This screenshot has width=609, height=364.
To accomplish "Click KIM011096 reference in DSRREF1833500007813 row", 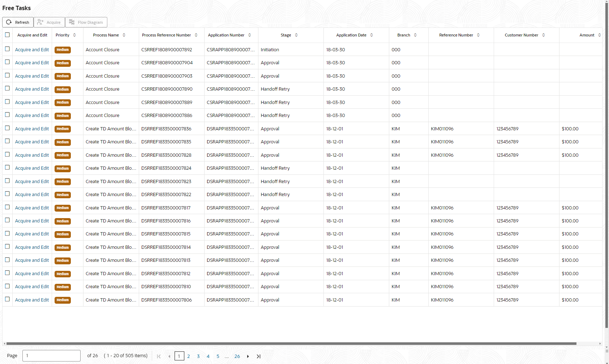I will coord(442,260).
